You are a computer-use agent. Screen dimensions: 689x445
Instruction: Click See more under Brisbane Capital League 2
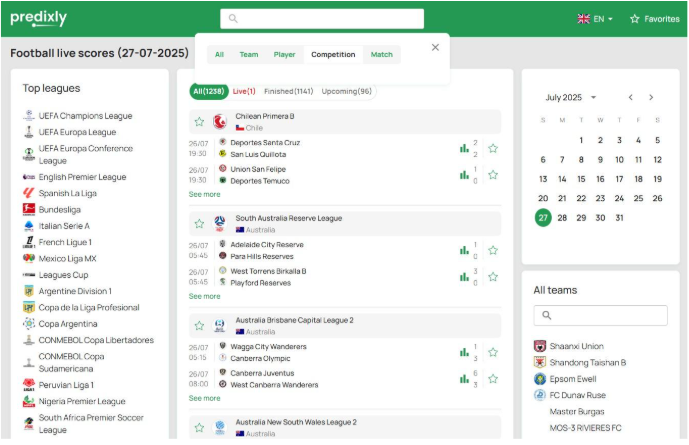204,398
